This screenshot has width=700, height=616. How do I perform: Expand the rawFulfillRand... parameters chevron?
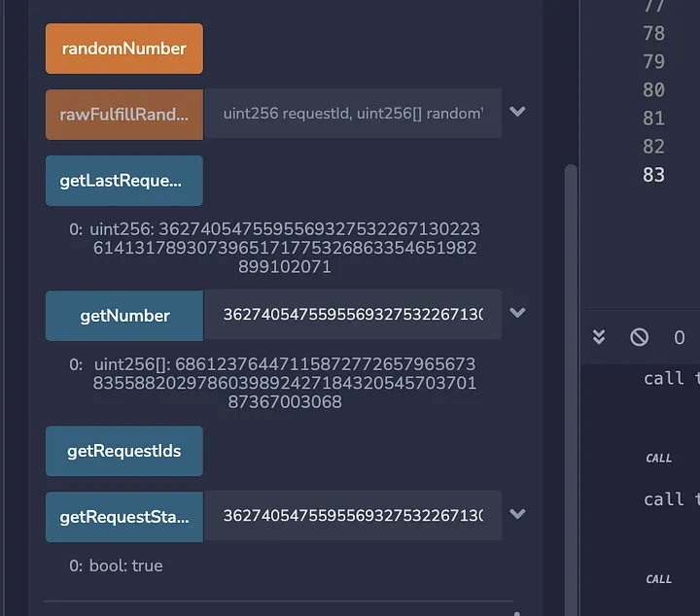coord(518,113)
